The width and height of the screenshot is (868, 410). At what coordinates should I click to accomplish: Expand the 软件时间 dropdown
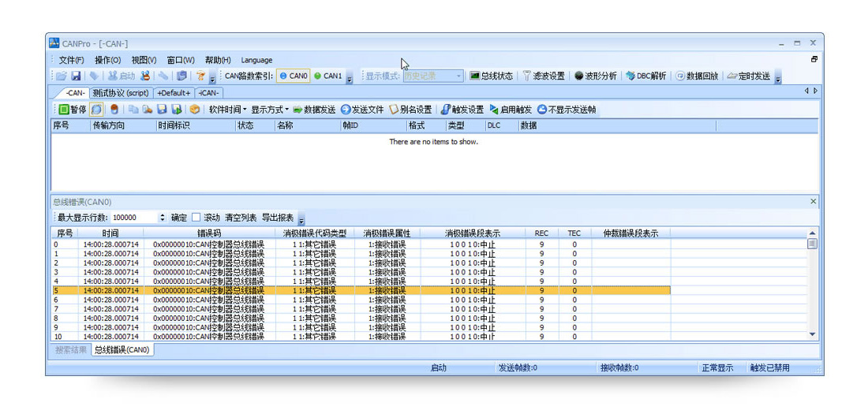[x=227, y=110]
